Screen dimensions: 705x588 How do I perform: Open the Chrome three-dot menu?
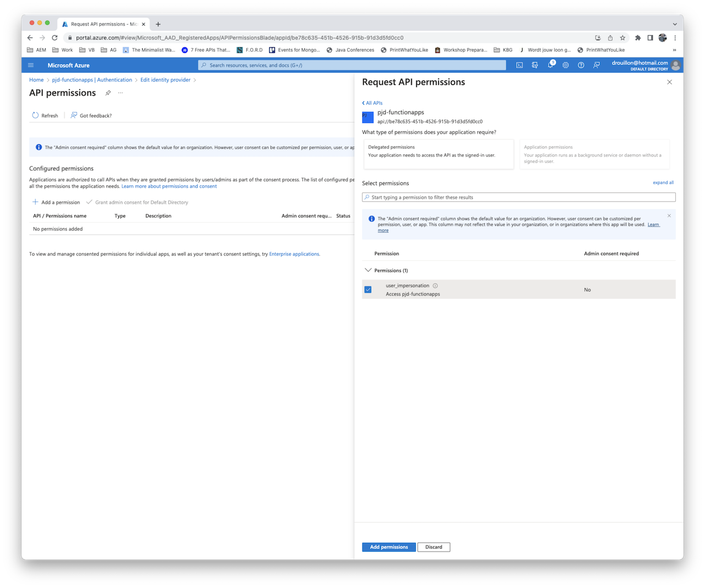(675, 37)
